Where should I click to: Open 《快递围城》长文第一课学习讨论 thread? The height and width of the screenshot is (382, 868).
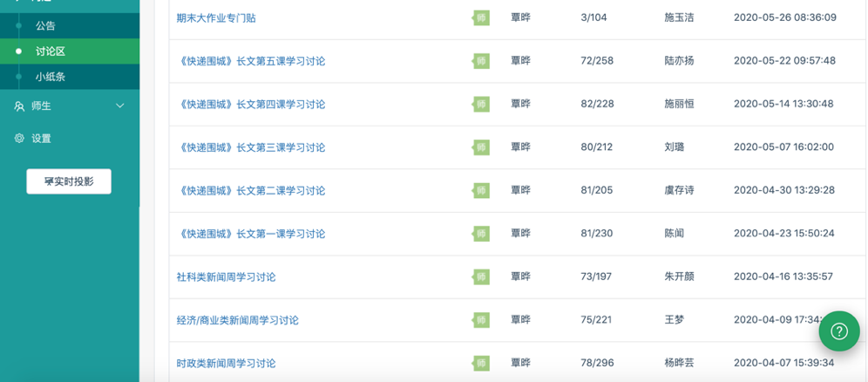[251, 234]
